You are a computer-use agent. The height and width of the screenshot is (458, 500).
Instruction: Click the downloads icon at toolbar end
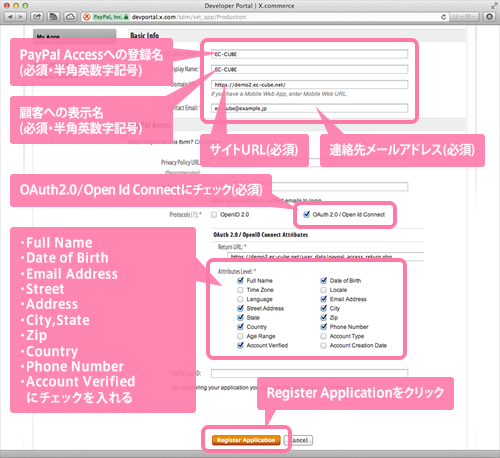coord(489,17)
